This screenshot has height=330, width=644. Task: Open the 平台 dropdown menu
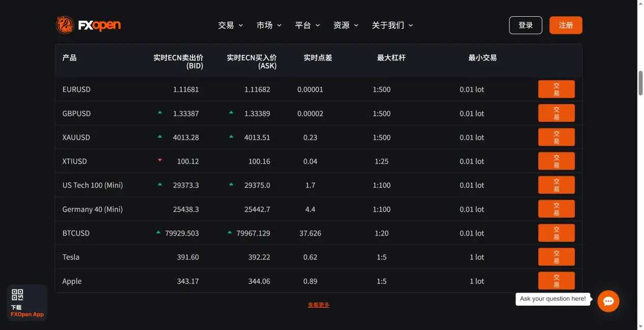coord(308,25)
